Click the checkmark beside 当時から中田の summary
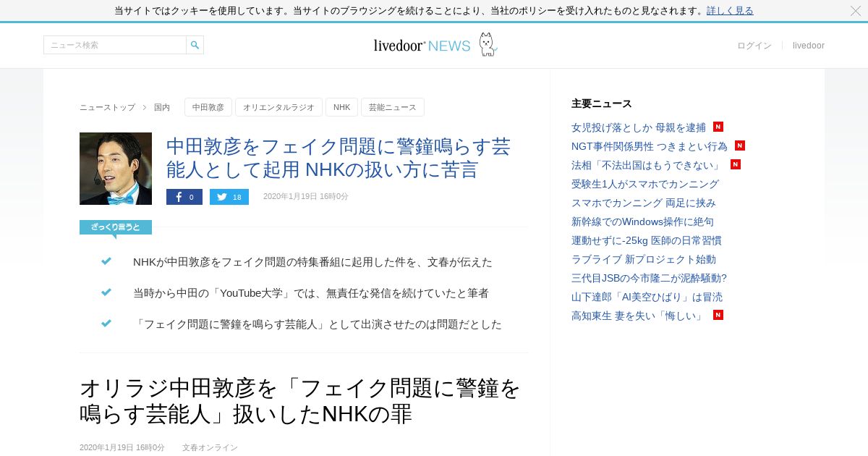868x456 pixels. click(x=106, y=292)
